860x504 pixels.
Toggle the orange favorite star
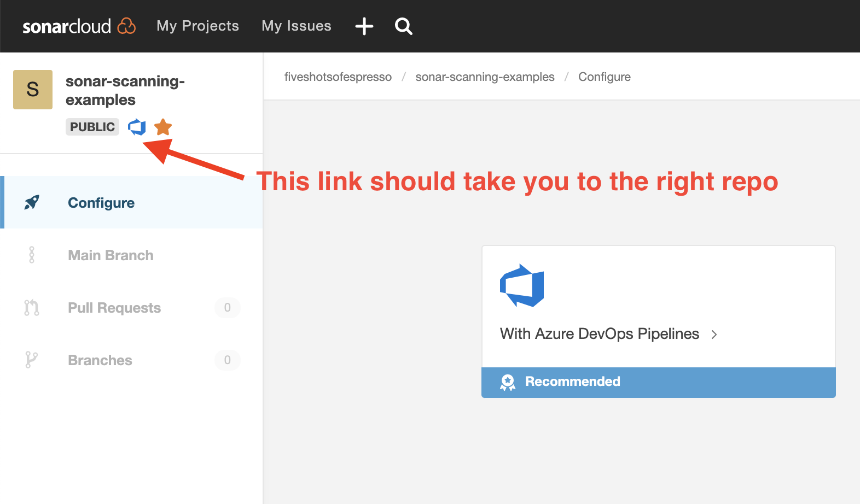[x=163, y=127]
